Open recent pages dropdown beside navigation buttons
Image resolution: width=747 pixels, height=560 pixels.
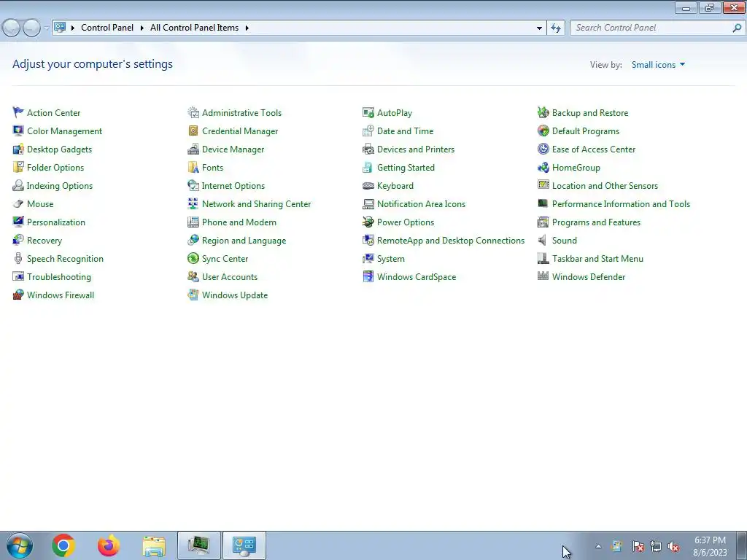tap(46, 28)
